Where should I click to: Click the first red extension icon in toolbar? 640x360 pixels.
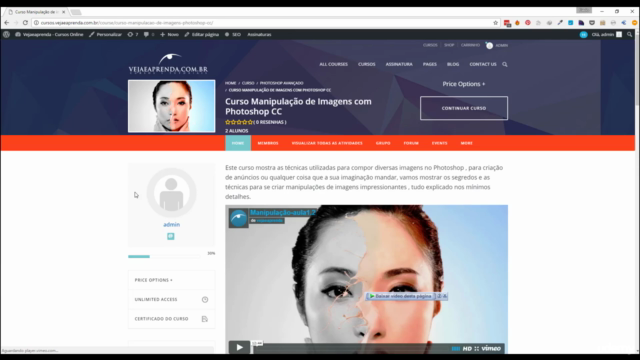point(507,23)
